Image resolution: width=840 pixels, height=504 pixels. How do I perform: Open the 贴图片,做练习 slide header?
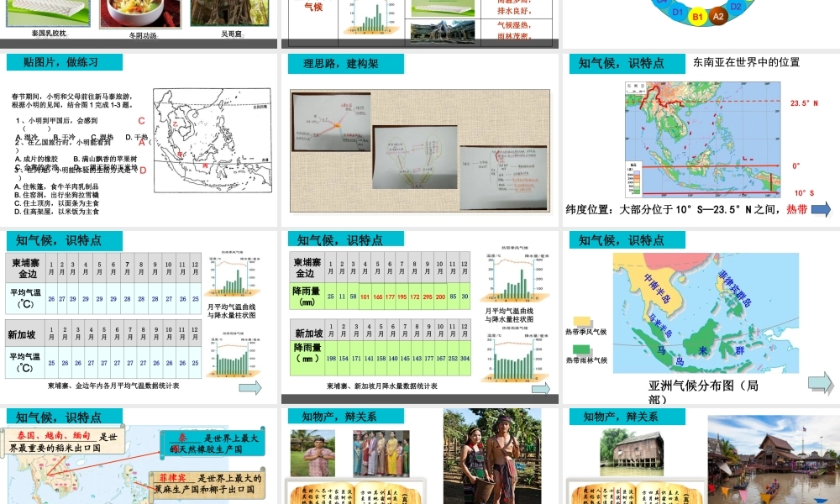[65, 62]
